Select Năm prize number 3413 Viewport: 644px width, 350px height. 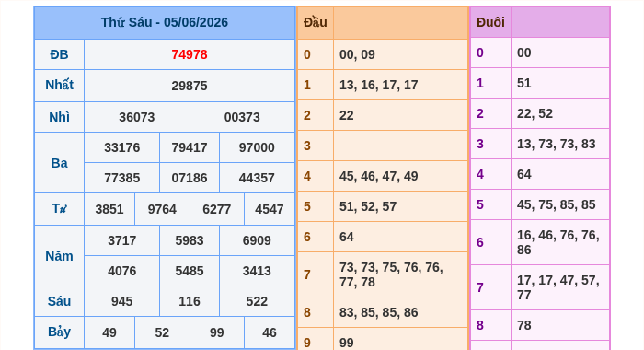click(x=257, y=271)
